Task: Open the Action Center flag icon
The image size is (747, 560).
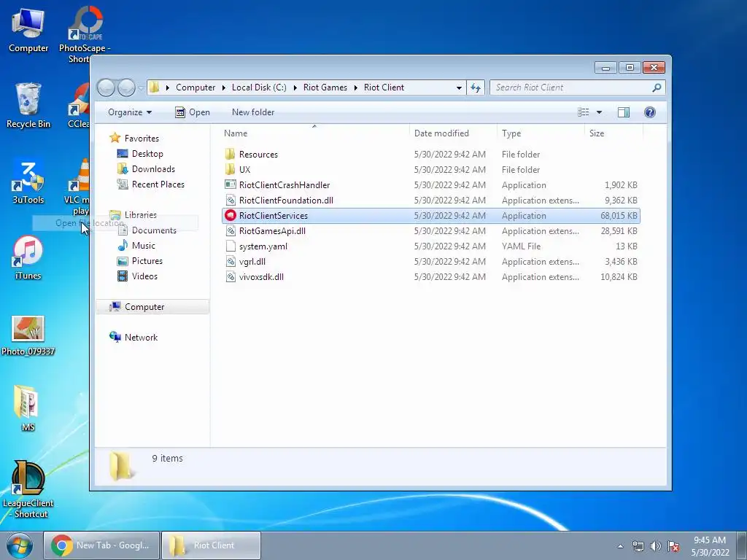Action: coord(673,546)
